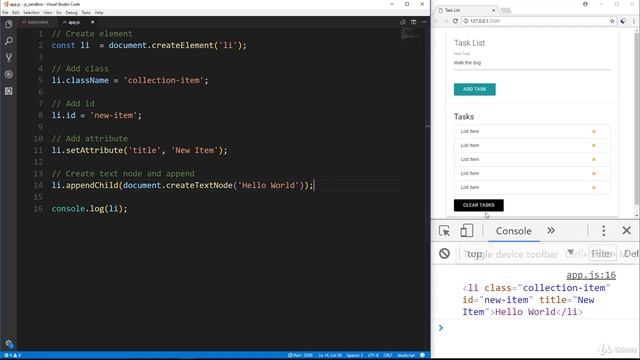Open the Explorer view in VS Code sidebar
Screen dimensions: 640x360
(x=9, y=24)
